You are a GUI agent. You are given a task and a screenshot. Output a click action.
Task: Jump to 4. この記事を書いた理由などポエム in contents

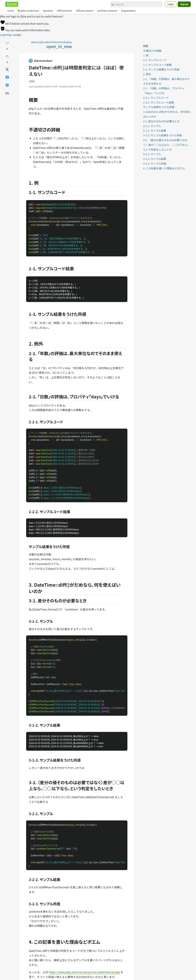(x=164, y=168)
